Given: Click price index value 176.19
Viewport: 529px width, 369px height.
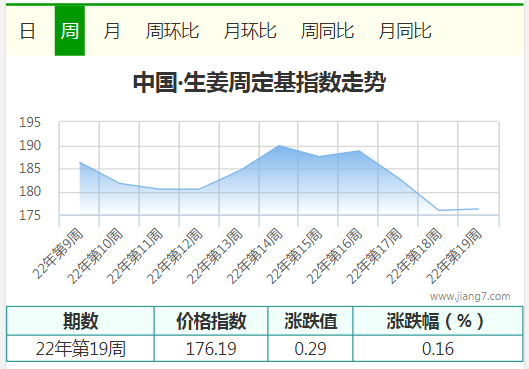Looking at the screenshot, I should pos(211,348).
